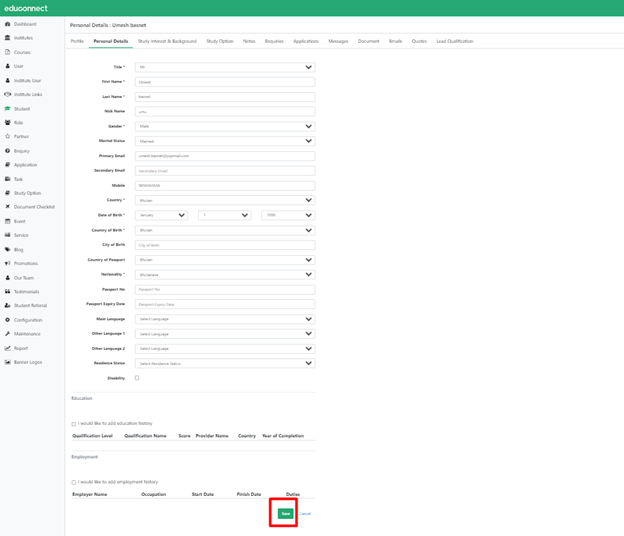Switch to the Study Option tab
Viewport: 624px width, 536px height.
220,41
